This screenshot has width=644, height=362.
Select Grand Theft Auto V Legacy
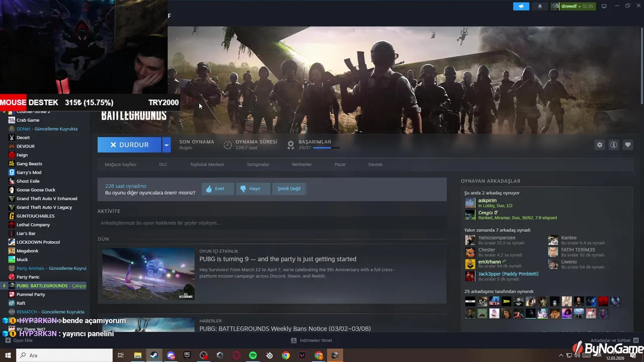(x=44, y=207)
